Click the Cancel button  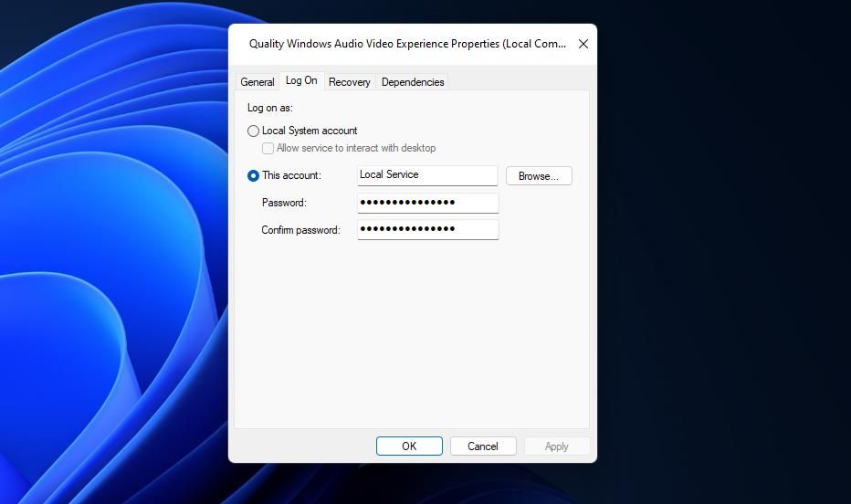pyautogui.click(x=483, y=446)
